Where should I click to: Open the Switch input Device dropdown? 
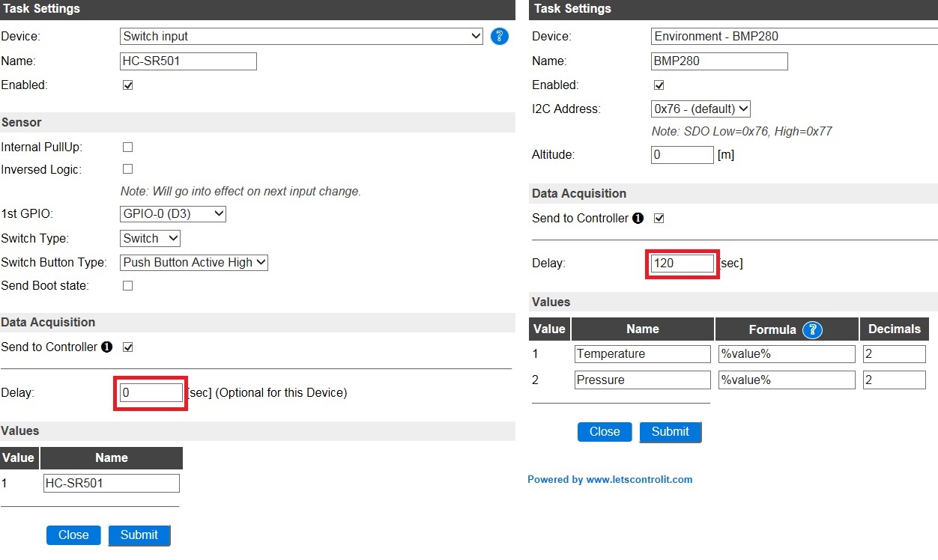pyautogui.click(x=301, y=36)
